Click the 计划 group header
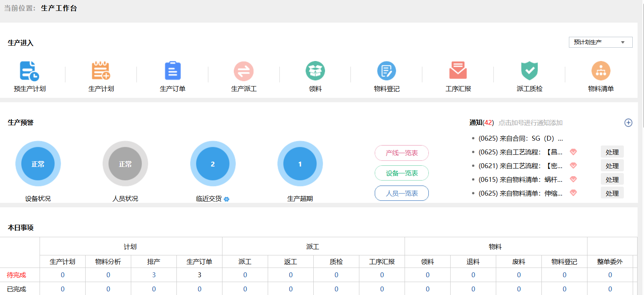The width and height of the screenshot is (644, 295). (130, 247)
